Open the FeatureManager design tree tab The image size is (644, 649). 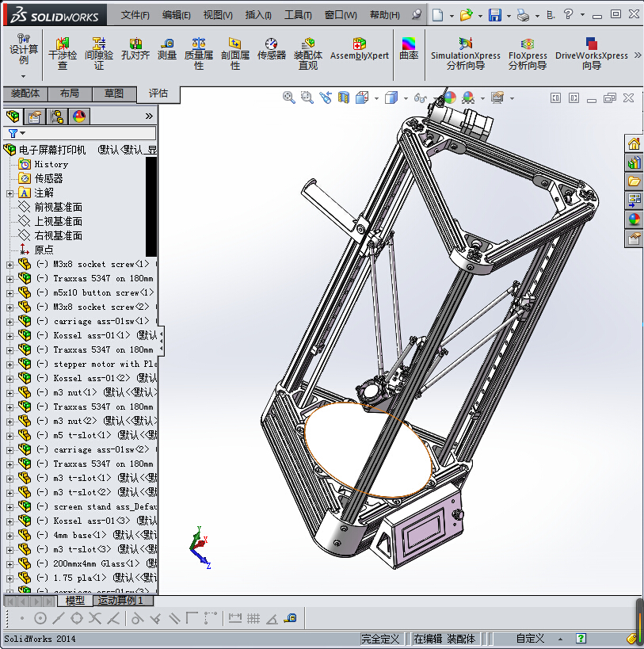(13, 116)
